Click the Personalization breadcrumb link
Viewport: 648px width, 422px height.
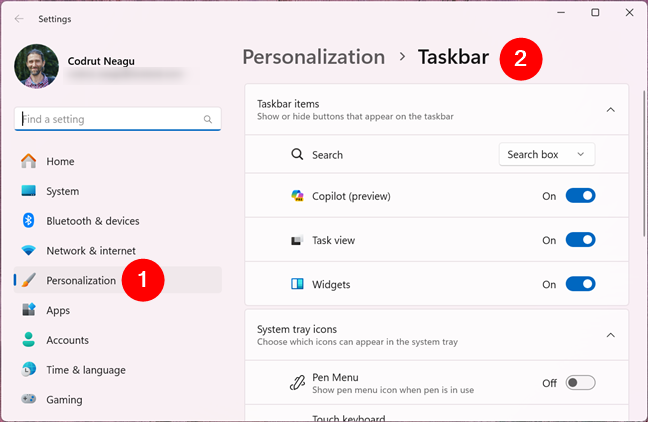tap(314, 57)
